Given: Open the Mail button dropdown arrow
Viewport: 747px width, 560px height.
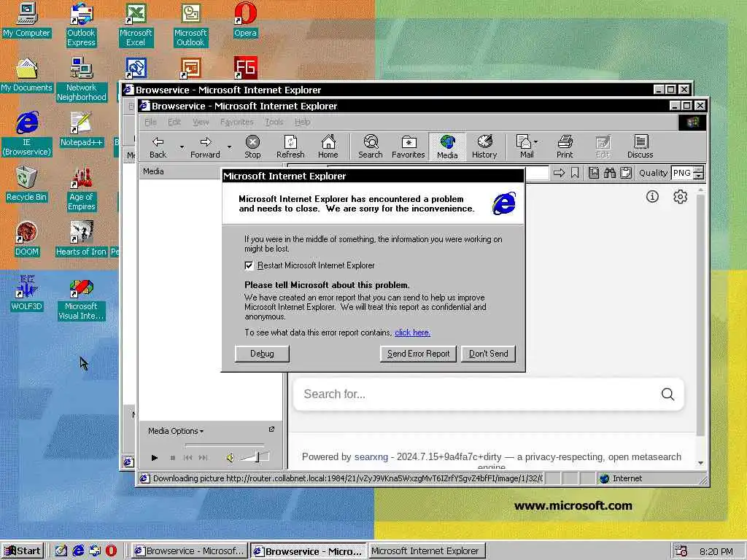Looking at the screenshot, I should click(536, 141).
